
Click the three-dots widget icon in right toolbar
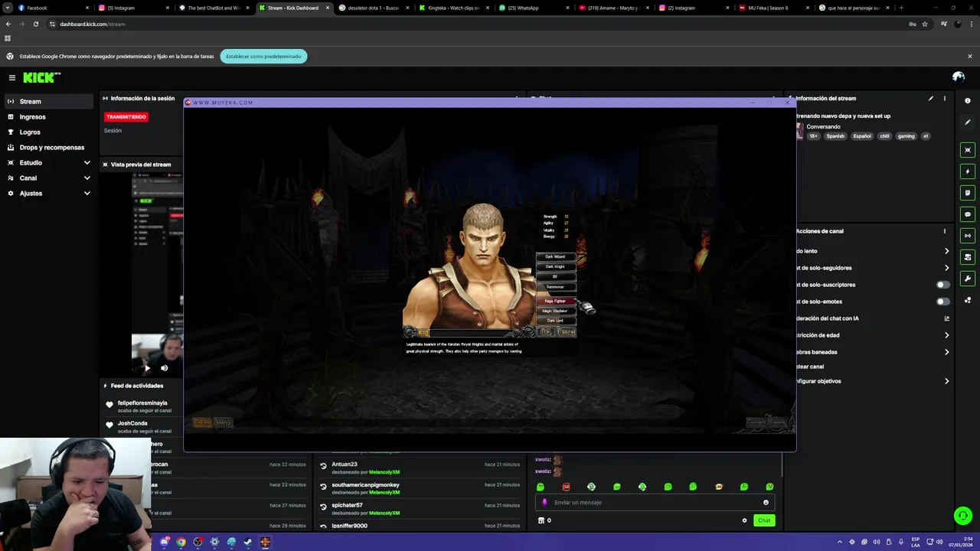[x=968, y=300]
